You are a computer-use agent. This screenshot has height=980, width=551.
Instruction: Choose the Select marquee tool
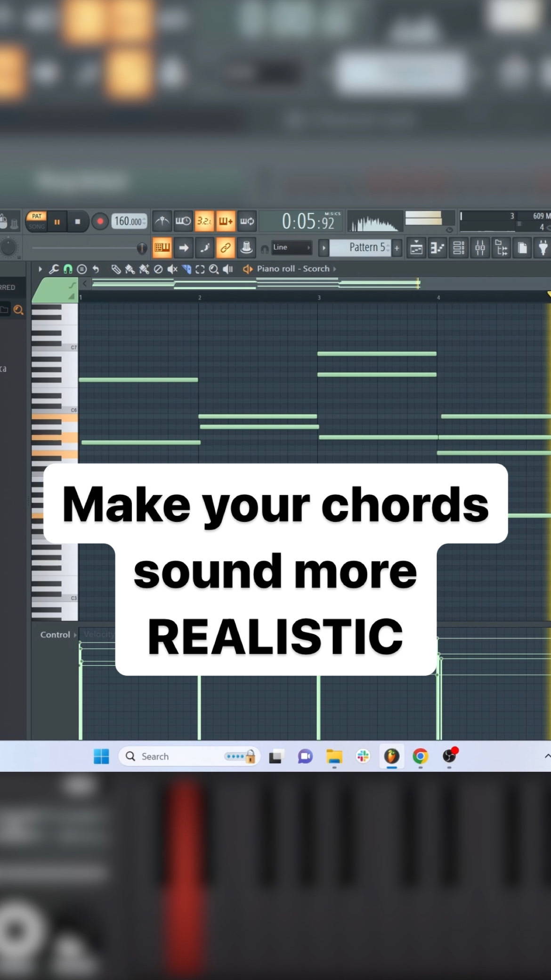[x=200, y=269]
